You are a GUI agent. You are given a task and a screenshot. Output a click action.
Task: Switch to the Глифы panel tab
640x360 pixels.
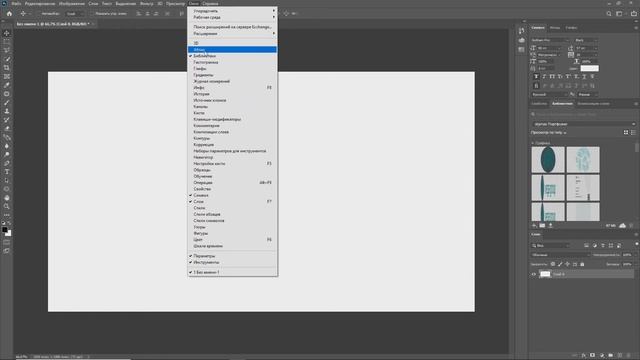[571, 28]
